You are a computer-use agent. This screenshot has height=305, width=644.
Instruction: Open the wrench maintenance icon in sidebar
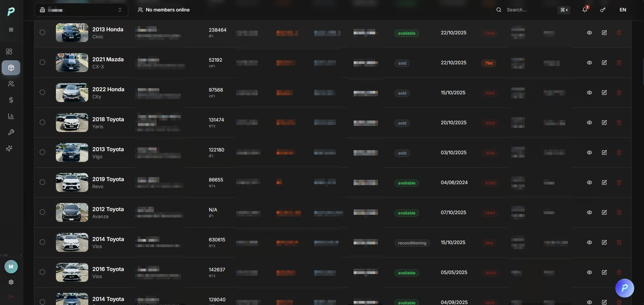(11, 132)
